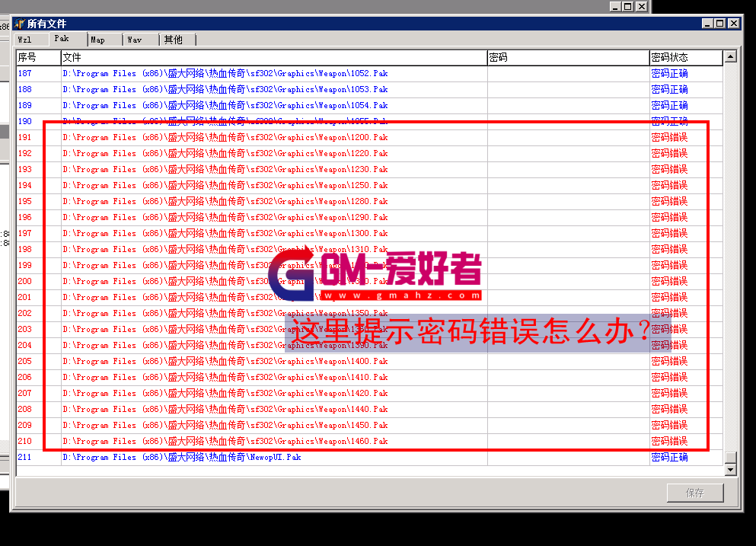The height and width of the screenshot is (546, 756).
Task: Select row 187 Weapon\1052.Pak
Action: [x=369, y=73]
